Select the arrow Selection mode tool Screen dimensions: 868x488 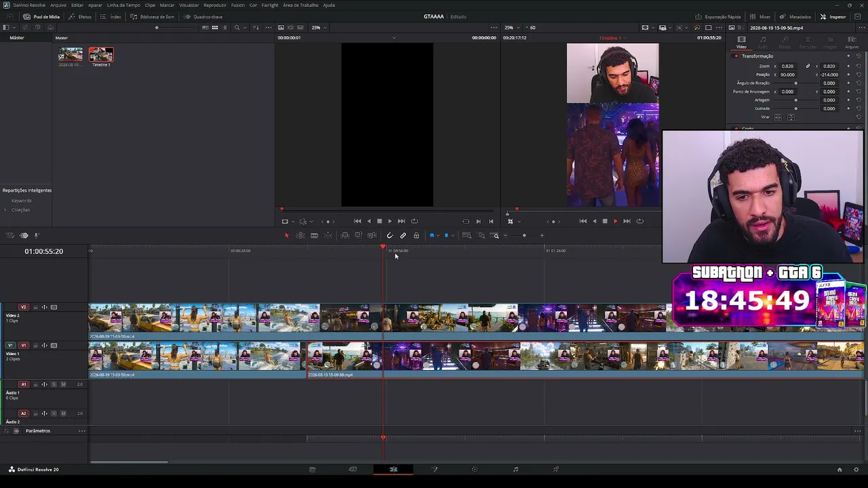[x=286, y=235]
